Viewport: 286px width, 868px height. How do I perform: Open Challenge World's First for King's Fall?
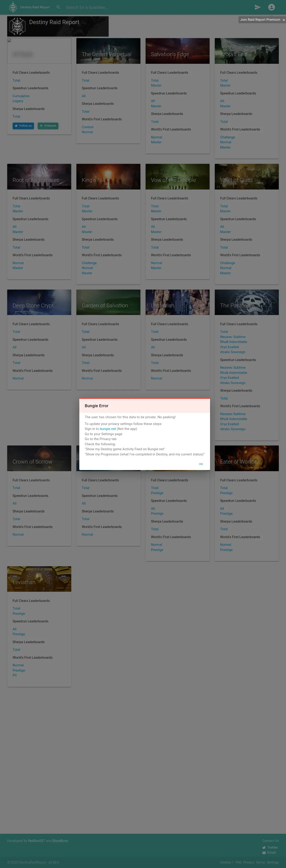click(x=89, y=263)
